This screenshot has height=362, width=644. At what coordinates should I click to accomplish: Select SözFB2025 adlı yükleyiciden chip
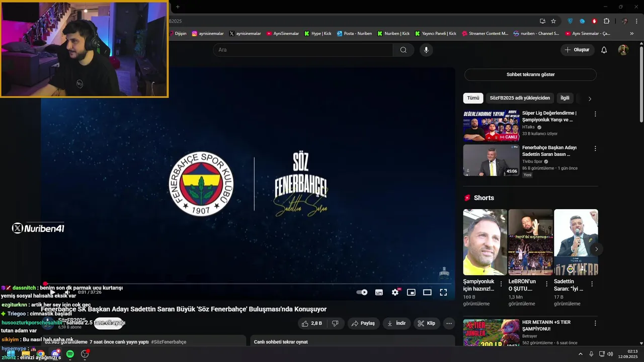click(x=520, y=98)
